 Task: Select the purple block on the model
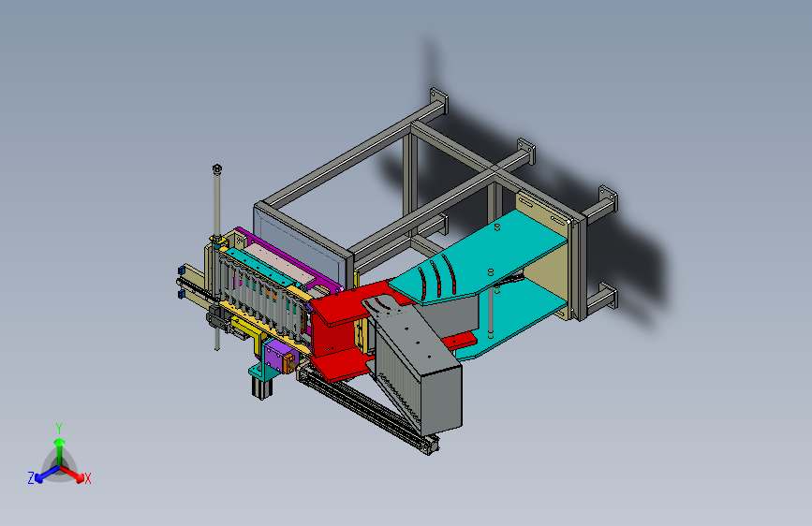pos(274,357)
